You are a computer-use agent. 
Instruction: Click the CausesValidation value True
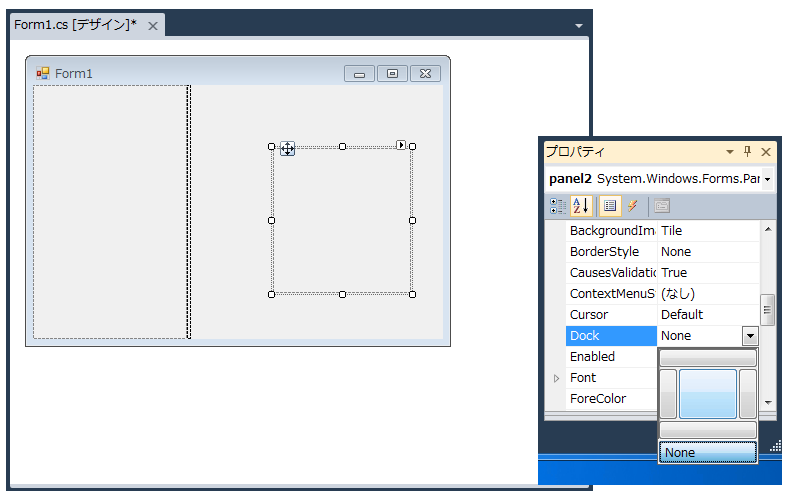[x=674, y=272]
